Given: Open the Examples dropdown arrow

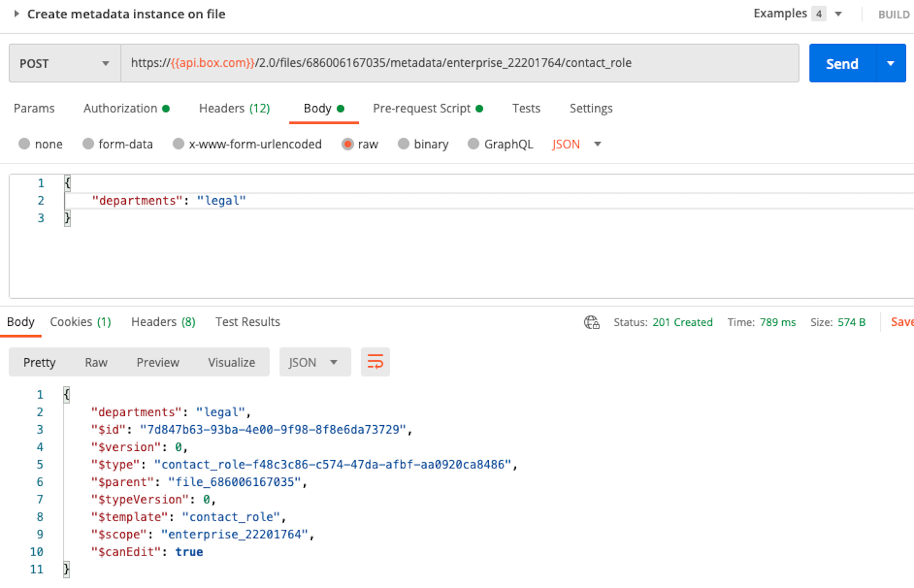Looking at the screenshot, I should pyautogui.click(x=838, y=14).
